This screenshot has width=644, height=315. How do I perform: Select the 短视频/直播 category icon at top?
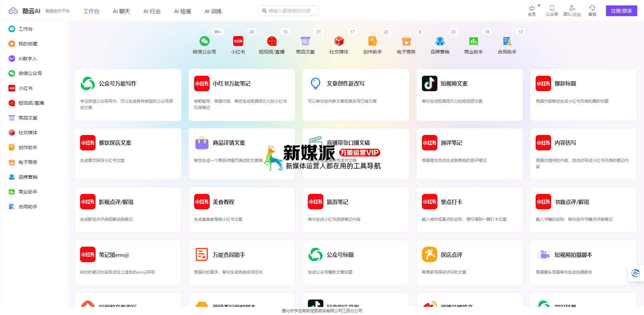pos(272,41)
